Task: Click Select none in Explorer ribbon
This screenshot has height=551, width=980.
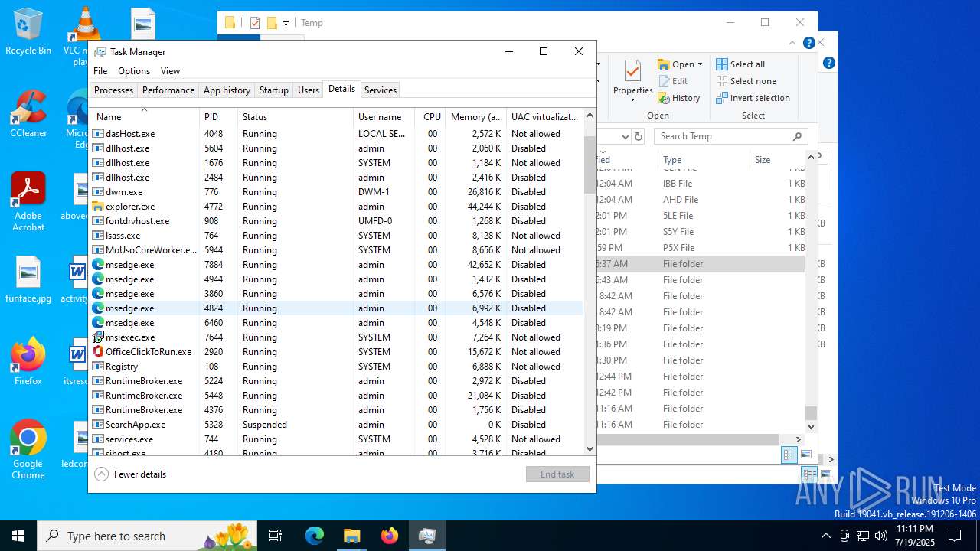Action: (746, 81)
